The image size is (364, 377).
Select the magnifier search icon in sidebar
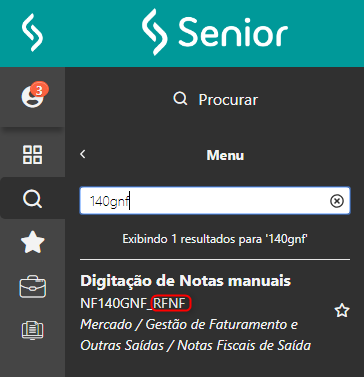click(x=32, y=199)
